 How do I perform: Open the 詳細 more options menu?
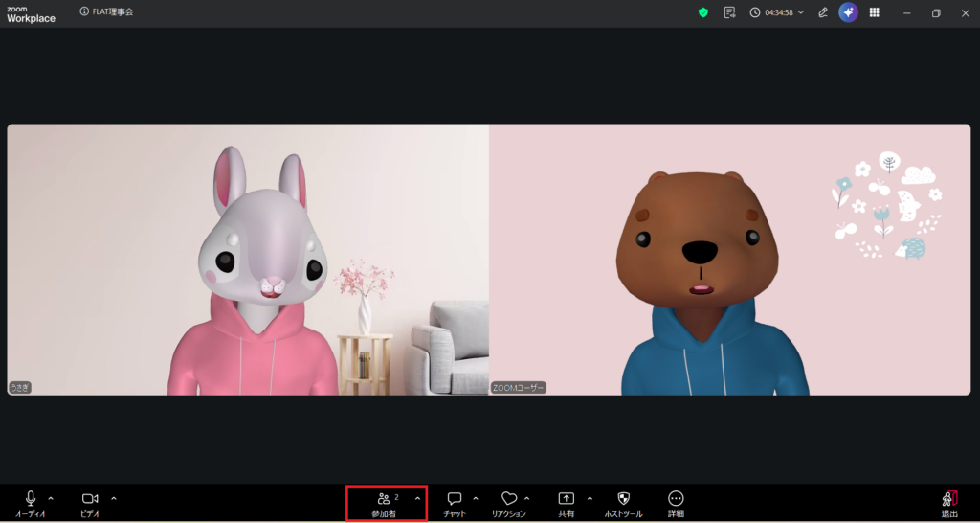(676, 499)
